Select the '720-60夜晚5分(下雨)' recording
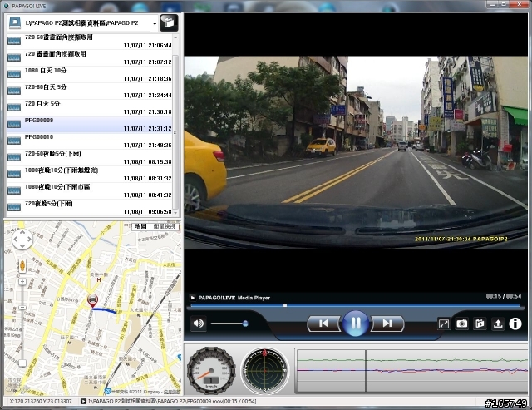The width and height of the screenshot is (532, 410). pyautogui.click(x=91, y=157)
